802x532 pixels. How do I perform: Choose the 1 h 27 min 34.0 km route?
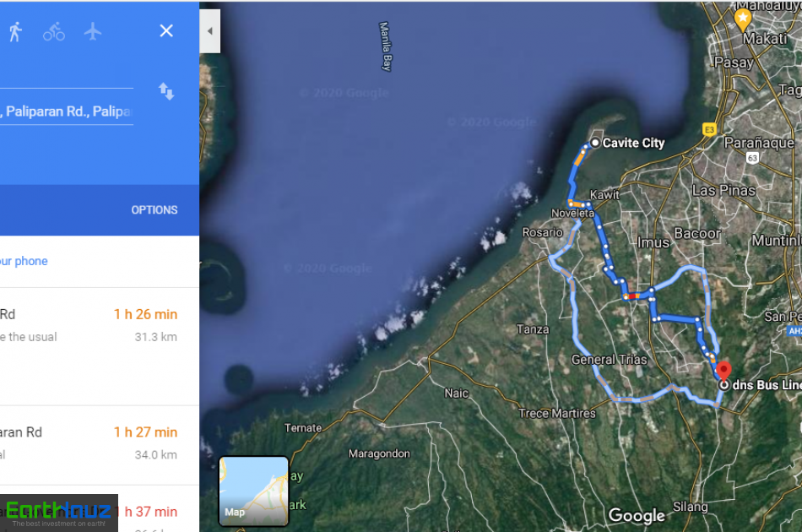[100, 445]
